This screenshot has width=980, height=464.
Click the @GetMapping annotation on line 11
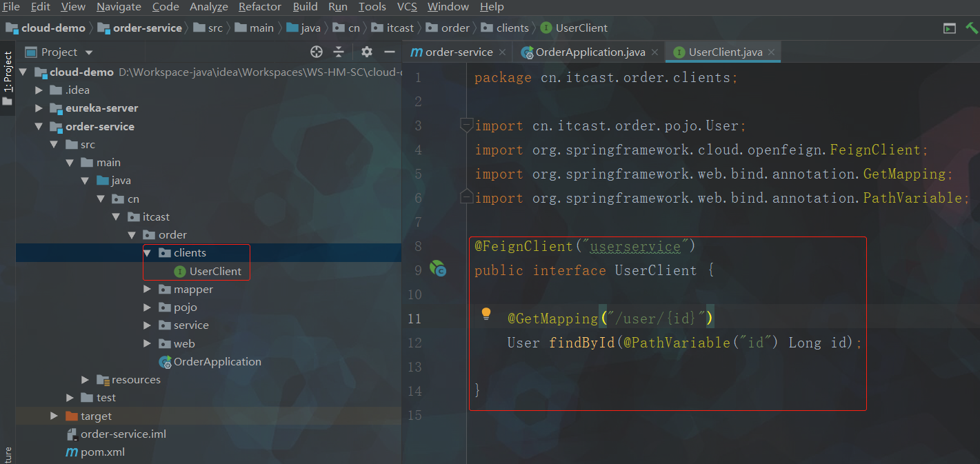553,319
